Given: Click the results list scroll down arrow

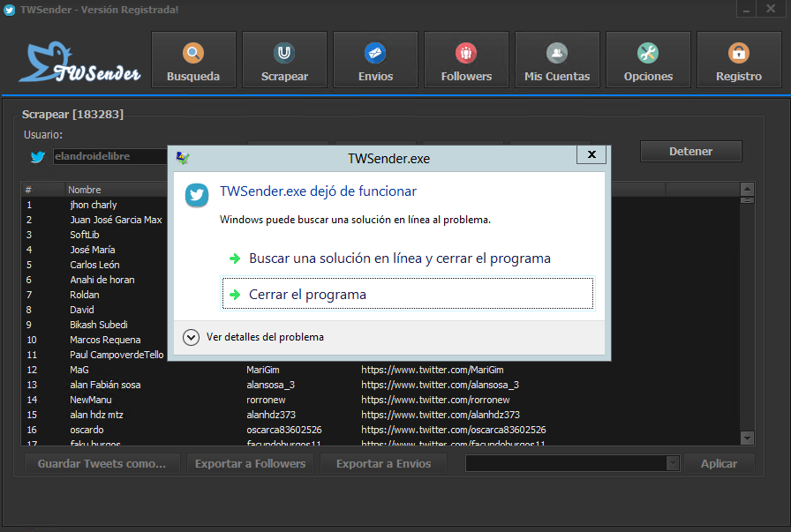Looking at the screenshot, I should pyautogui.click(x=747, y=438).
